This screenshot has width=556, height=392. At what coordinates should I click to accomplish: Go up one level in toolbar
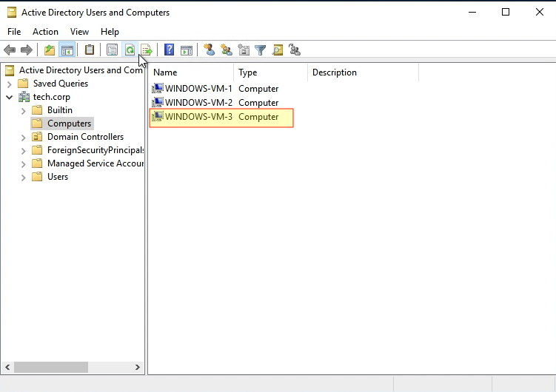[50, 50]
